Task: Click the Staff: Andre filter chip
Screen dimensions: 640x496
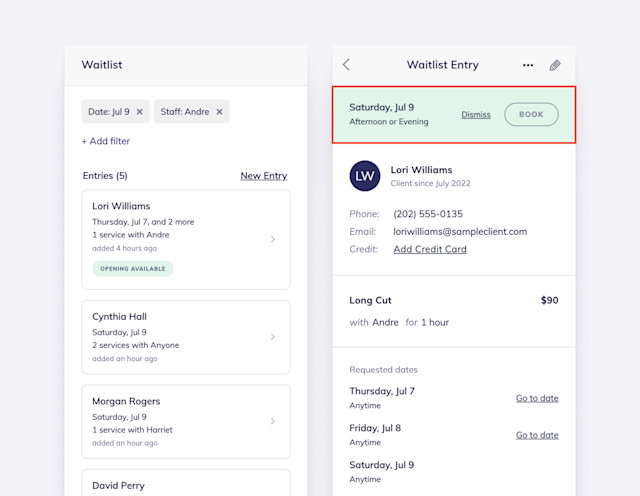Action: point(191,111)
